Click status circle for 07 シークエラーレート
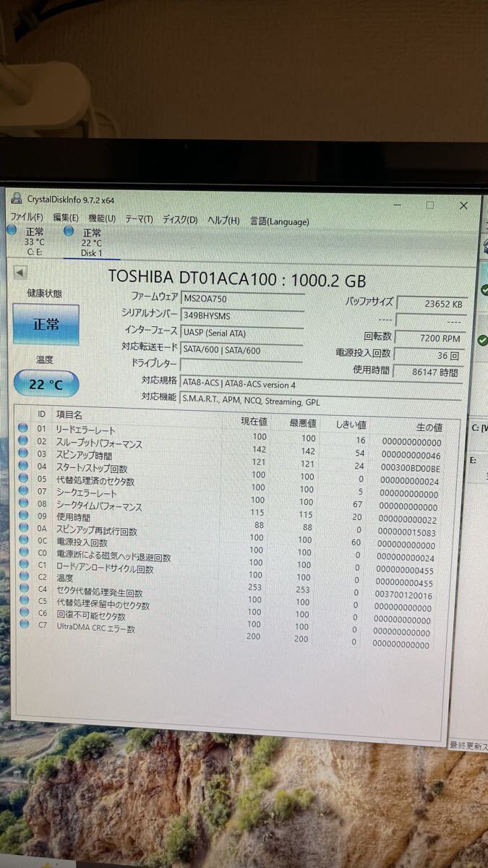 [x=23, y=490]
